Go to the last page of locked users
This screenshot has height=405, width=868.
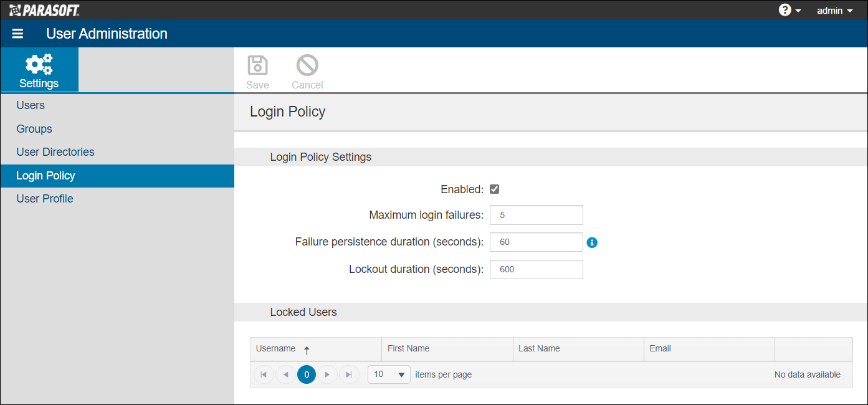pyautogui.click(x=349, y=374)
